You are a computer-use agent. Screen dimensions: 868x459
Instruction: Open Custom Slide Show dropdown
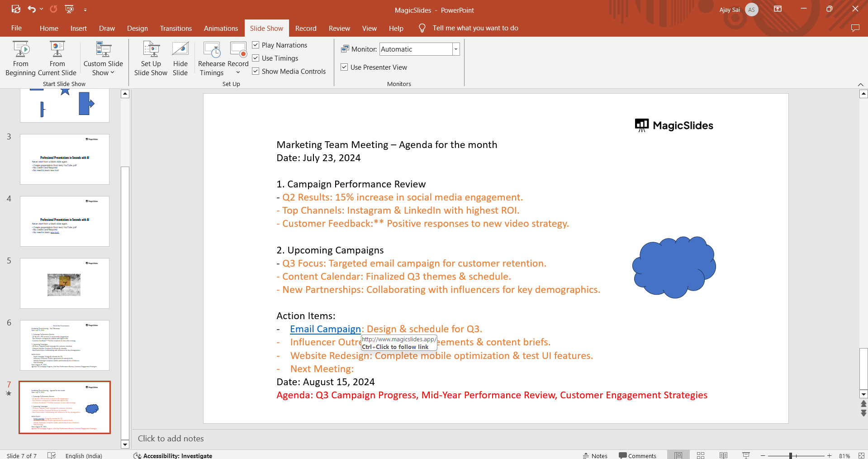click(103, 68)
